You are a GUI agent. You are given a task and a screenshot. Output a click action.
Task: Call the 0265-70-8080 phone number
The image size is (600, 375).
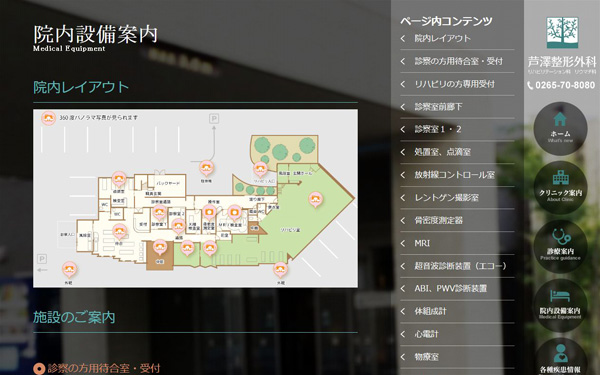[561, 85]
